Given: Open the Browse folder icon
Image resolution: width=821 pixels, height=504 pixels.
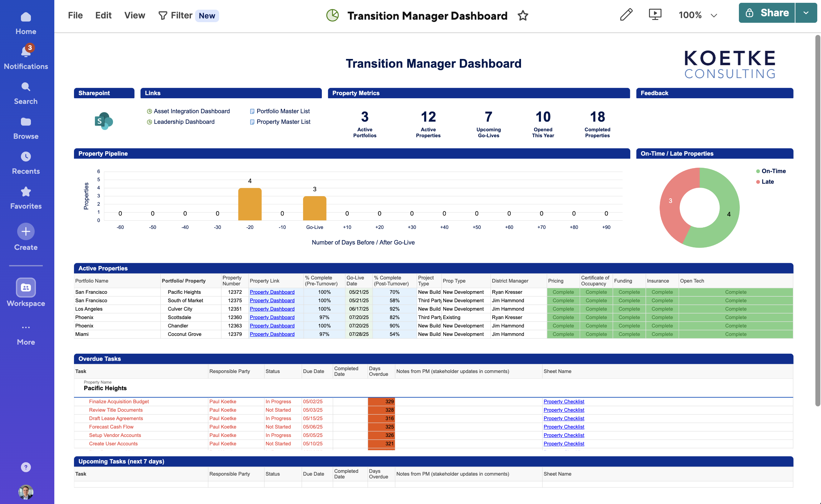Looking at the screenshot, I should (26, 122).
